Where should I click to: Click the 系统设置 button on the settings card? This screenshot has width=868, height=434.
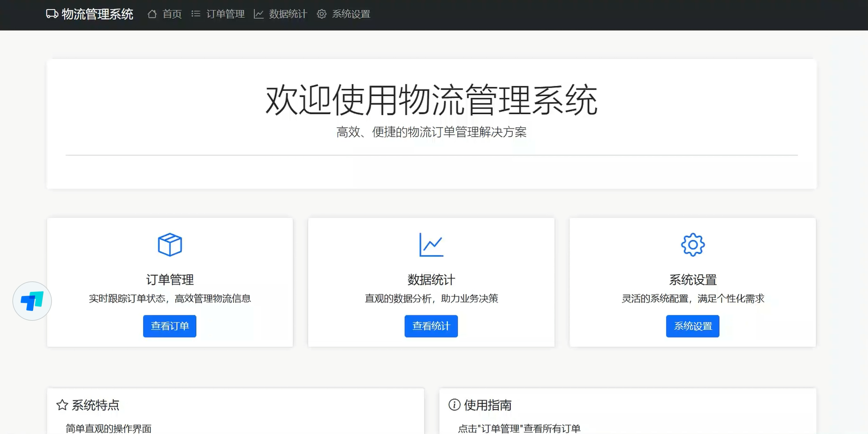(693, 326)
